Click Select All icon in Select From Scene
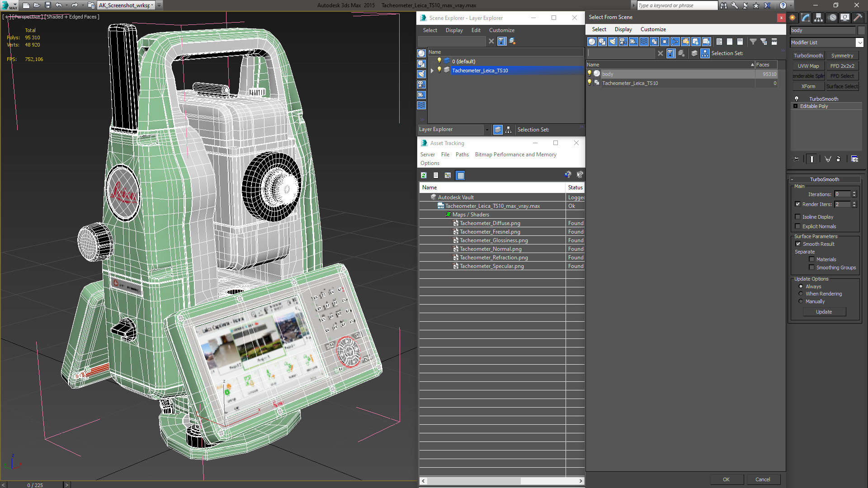868x488 pixels. click(x=719, y=42)
